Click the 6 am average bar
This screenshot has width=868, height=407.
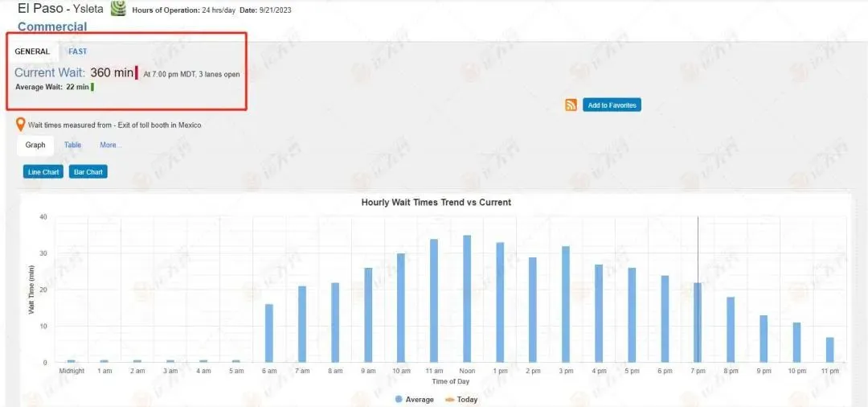click(x=269, y=333)
